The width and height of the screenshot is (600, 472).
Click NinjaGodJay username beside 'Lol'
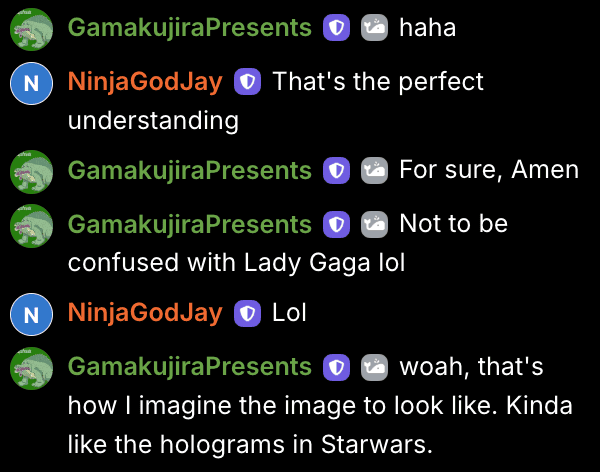pyautogui.click(x=145, y=314)
